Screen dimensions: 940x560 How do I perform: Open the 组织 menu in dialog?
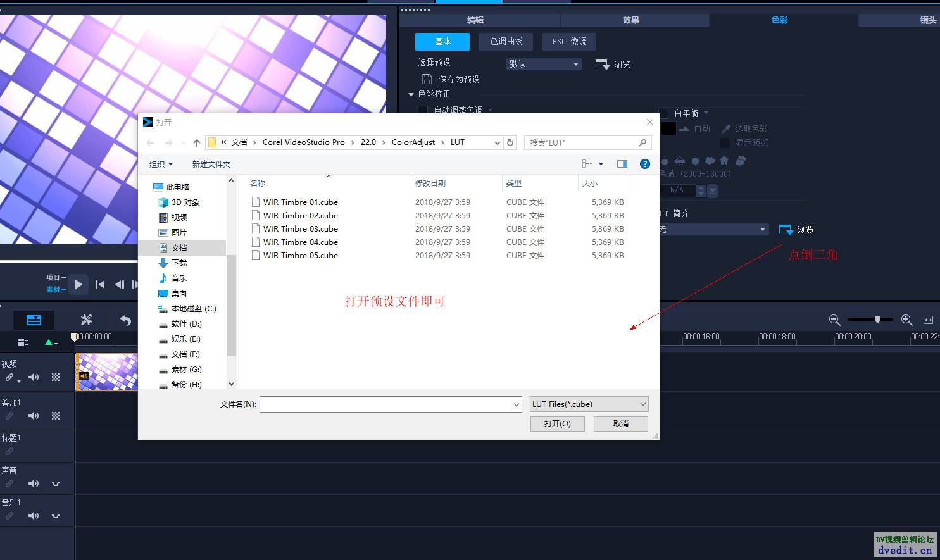pyautogui.click(x=161, y=164)
